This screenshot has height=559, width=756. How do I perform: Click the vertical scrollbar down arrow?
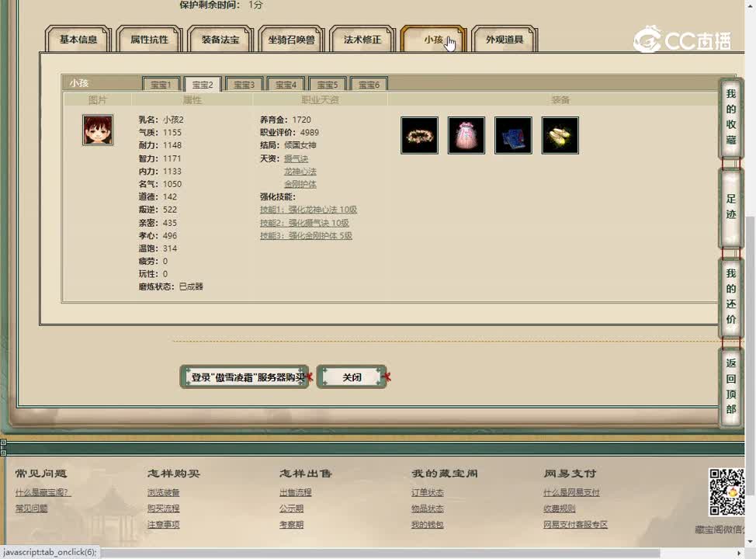[x=751, y=543]
